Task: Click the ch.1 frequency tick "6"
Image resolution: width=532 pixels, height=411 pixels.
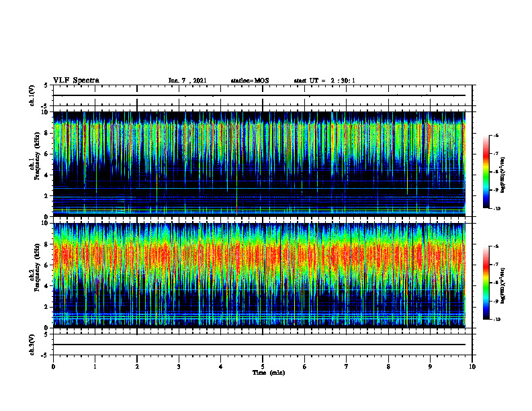Action: coord(47,154)
